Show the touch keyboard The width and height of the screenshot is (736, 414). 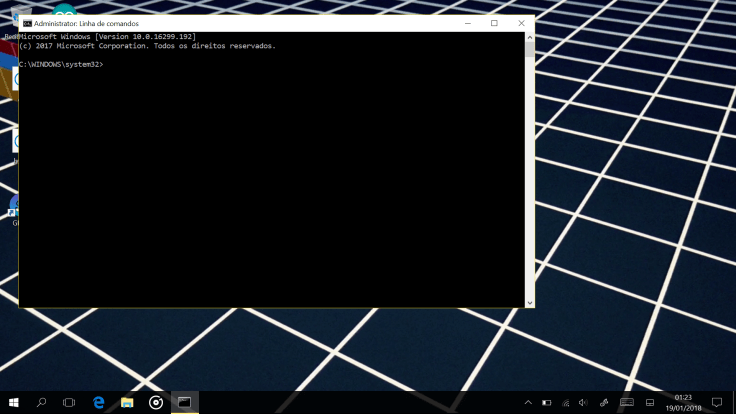tap(627, 403)
